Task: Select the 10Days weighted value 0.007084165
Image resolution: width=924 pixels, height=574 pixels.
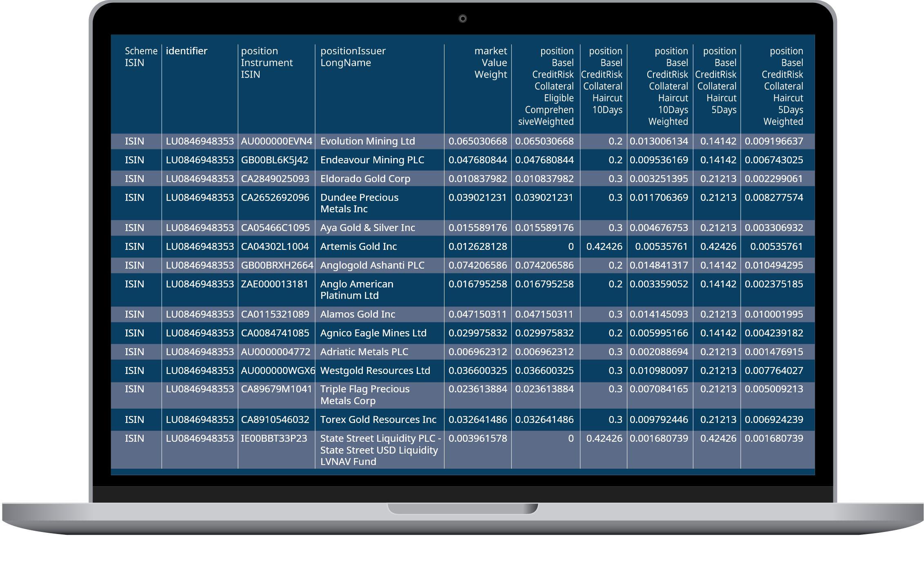Action: pyautogui.click(x=659, y=389)
